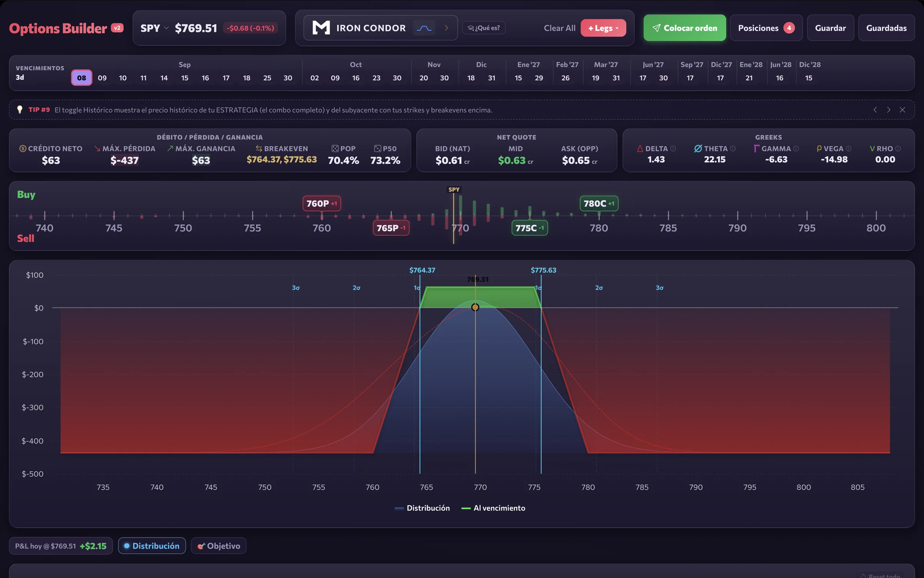Open the Posiciones panel
This screenshot has width=924, height=578.
[766, 28]
